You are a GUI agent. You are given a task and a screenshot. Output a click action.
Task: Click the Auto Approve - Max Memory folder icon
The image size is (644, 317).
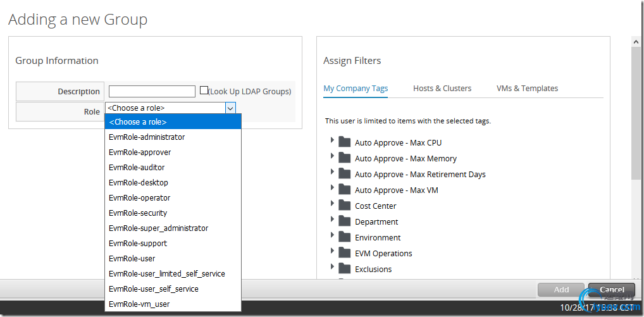point(344,158)
